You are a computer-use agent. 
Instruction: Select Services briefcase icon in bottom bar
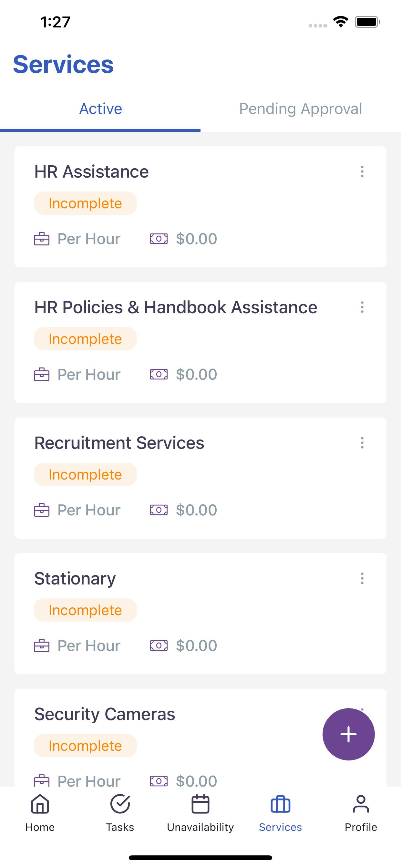(x=280, y=804)
